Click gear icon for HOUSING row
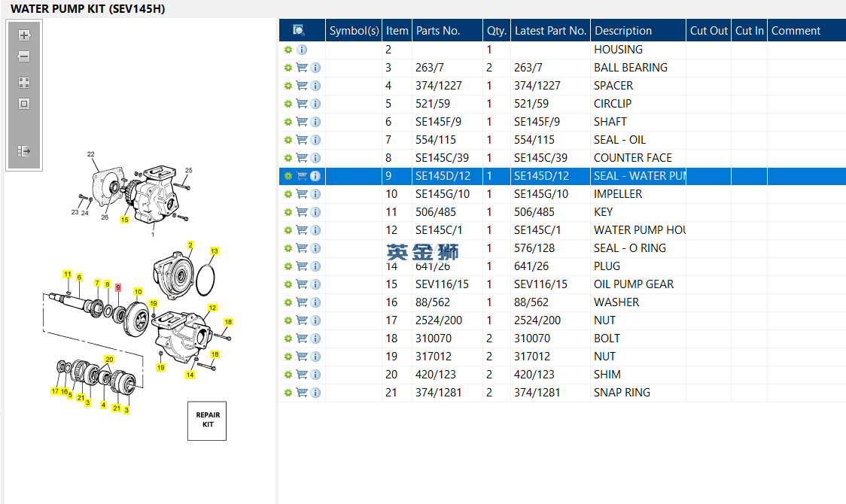The height and width of the screenshot is (504, 846). [288, 50]
